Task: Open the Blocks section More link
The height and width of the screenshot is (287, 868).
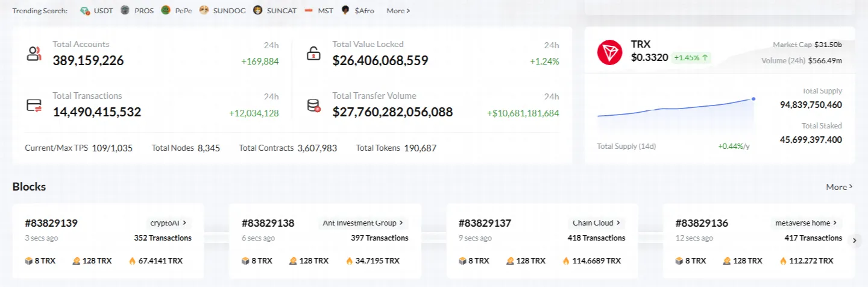Action: coord(839,187)
